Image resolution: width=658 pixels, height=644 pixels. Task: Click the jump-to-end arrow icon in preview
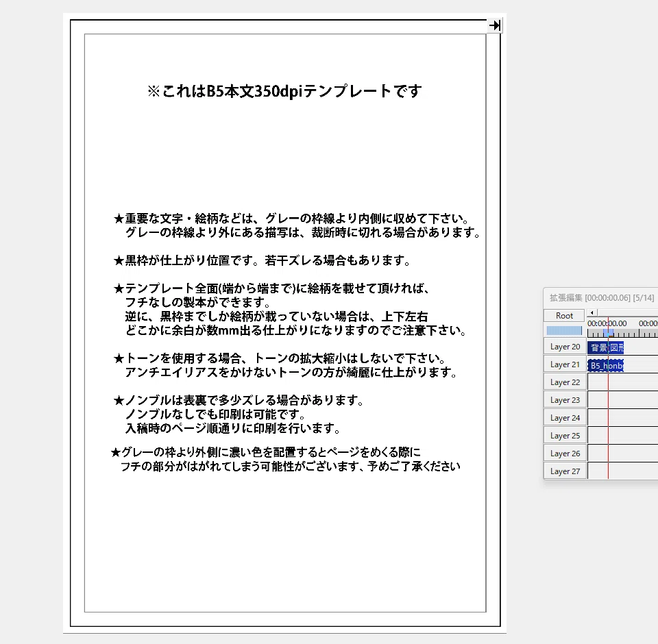495,25
